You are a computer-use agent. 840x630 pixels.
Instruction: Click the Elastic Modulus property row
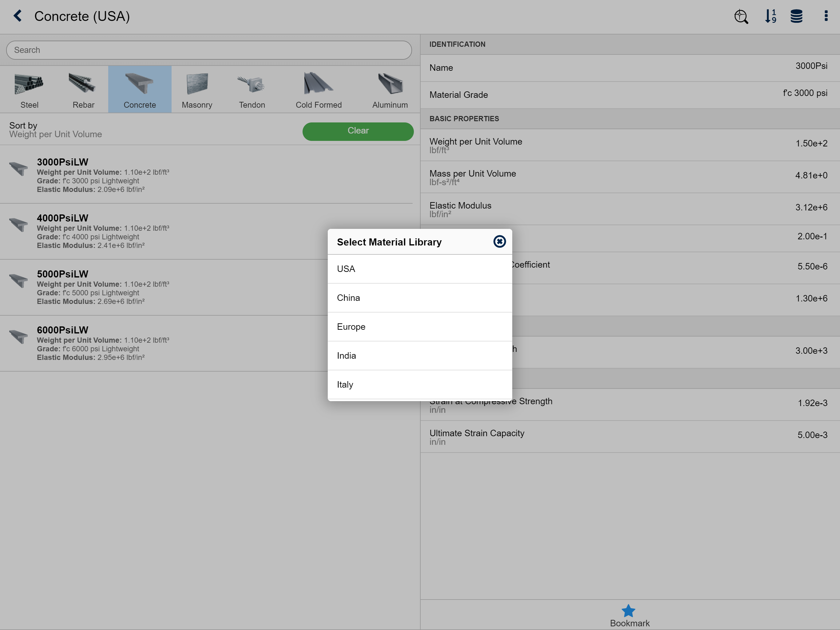(x=630, y=209)
